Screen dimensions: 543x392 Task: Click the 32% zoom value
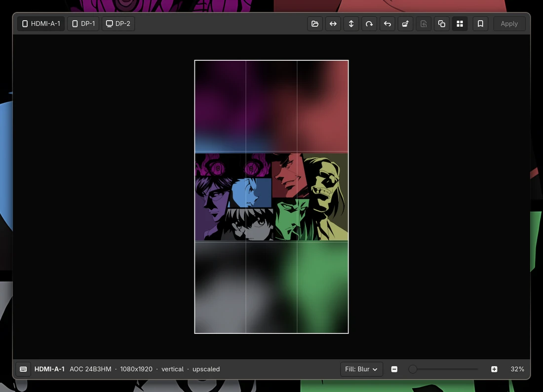(517, 369)
